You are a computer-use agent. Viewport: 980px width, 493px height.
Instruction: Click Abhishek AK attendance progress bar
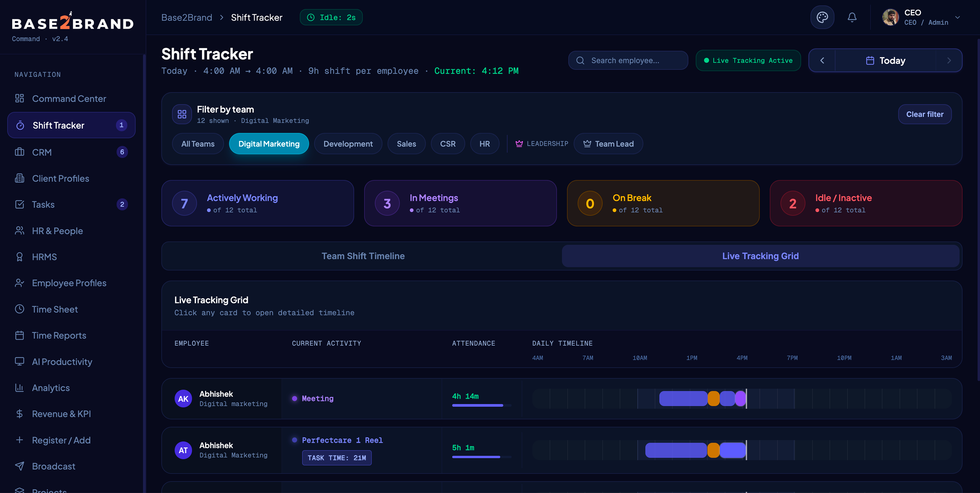click(481, 405)
